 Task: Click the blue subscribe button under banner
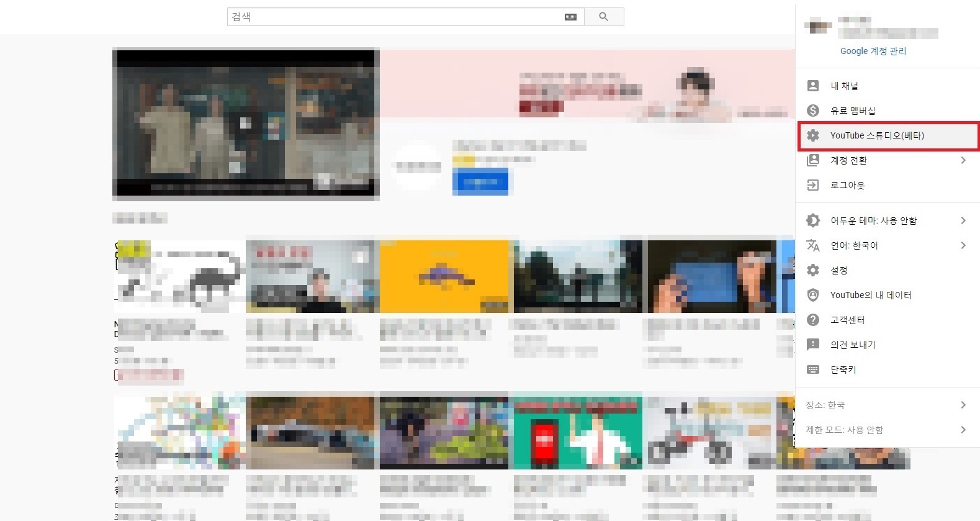pos(480,182)
